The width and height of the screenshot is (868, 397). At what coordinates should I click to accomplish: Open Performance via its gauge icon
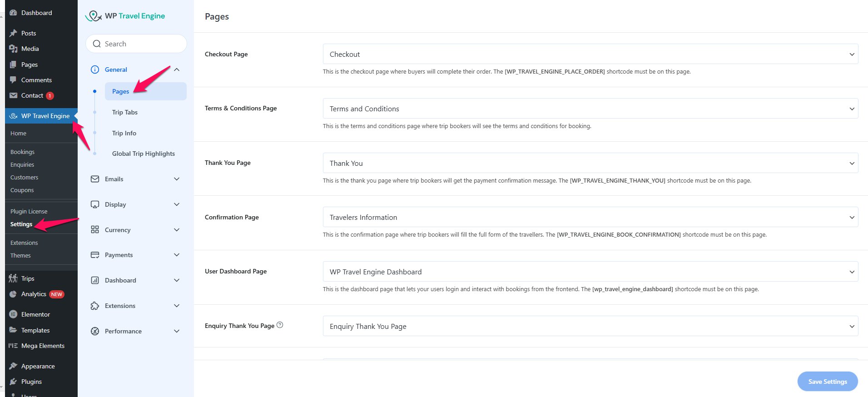click(x=94, y=331)
